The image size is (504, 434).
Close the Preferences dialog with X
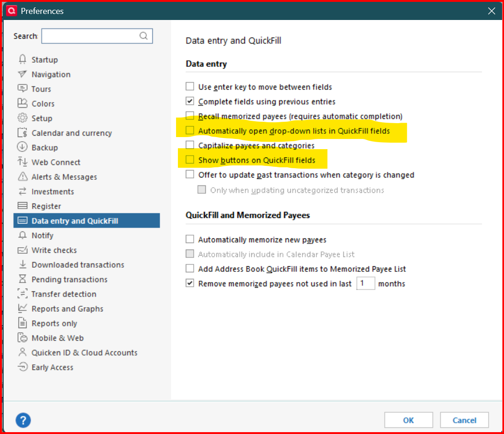[491, 11]
